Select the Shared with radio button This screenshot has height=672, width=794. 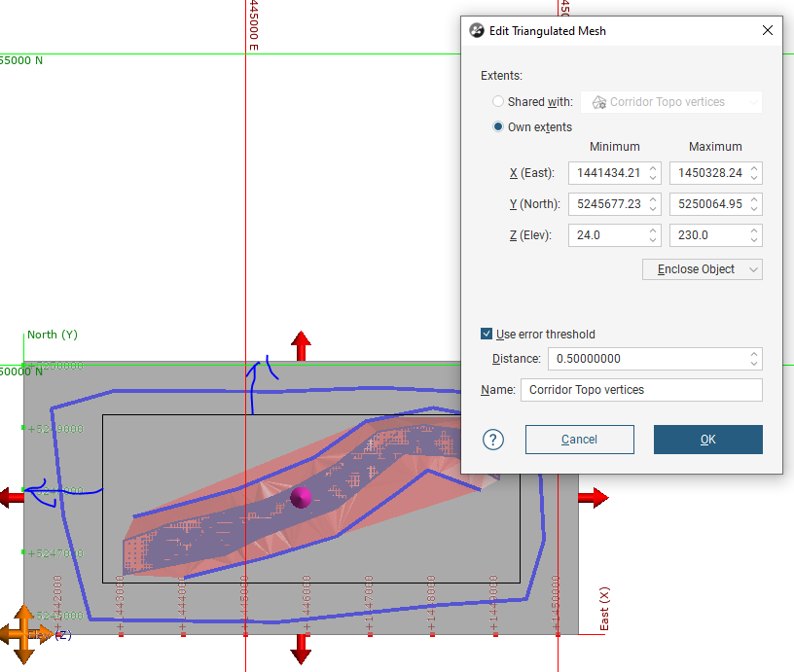click(x=498, y=102)
